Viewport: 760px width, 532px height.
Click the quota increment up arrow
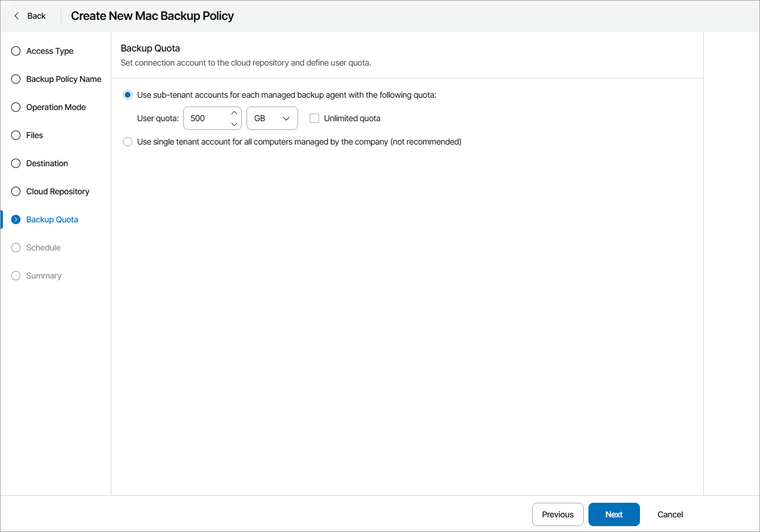[x=234, y=113]
